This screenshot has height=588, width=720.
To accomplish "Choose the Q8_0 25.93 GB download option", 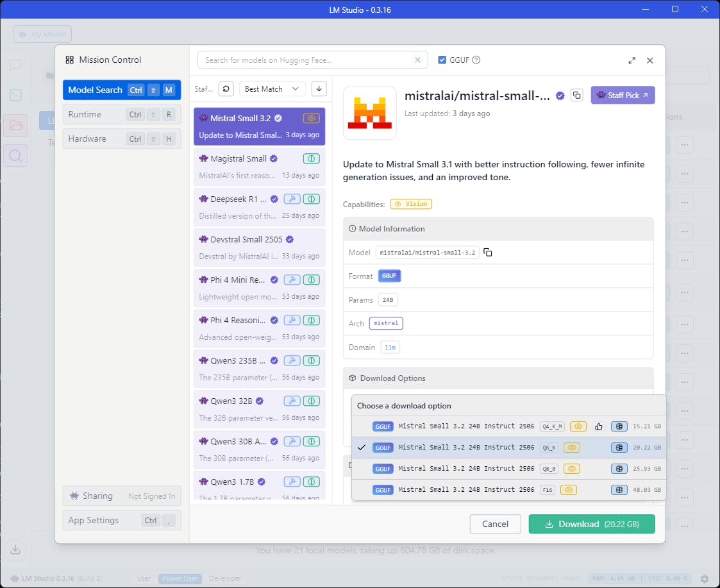I will point(509,469).
